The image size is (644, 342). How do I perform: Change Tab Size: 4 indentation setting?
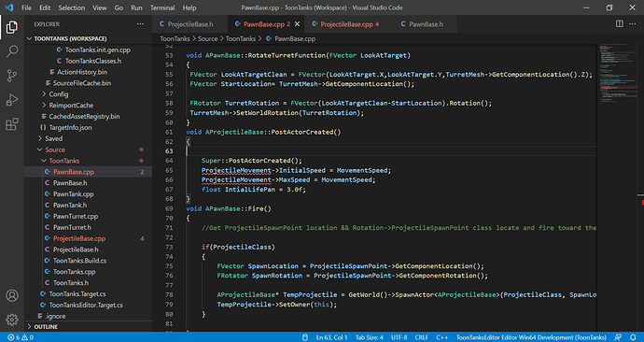[370, 337]
